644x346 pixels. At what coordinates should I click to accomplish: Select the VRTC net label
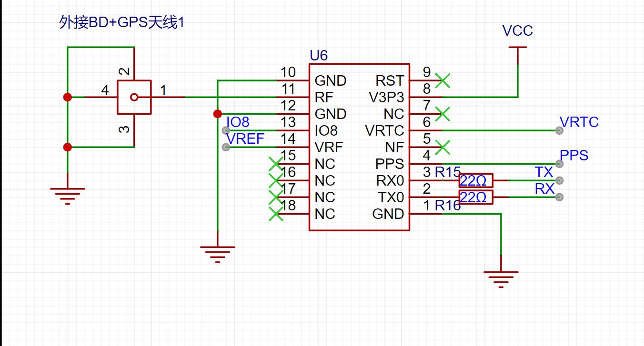[x=579, y=122]
